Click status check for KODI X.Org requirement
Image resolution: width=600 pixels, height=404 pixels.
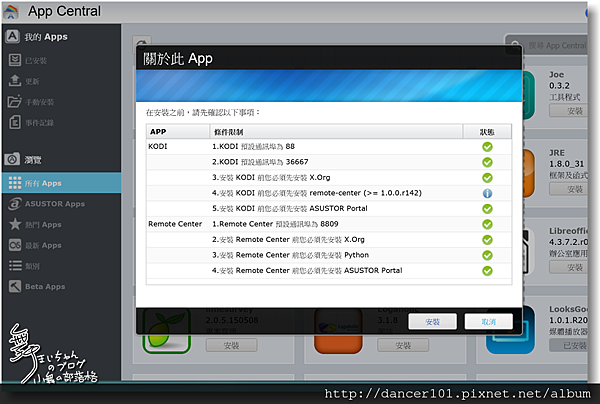pyautogui.click(x=487, y=178)
